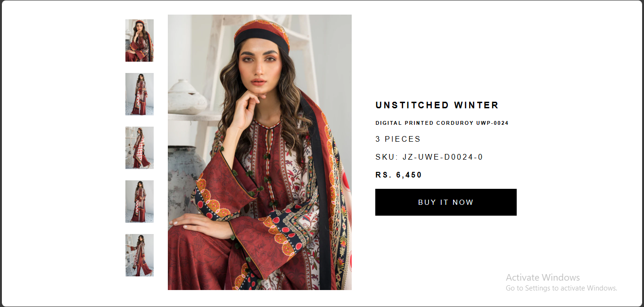Click Go to Settings to activate Windows
The height and width of the screenshot is (307, 644).
point(561,288)
